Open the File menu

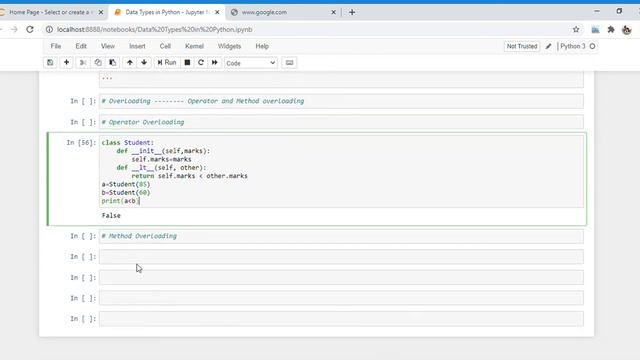pyautogui.click(x=56, y=47)
